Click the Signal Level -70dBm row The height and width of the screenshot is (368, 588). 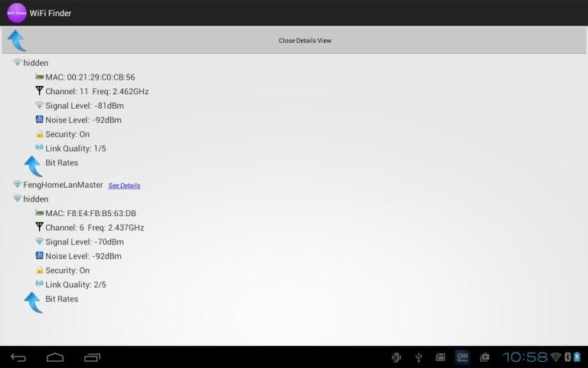[x=84, y=242]
